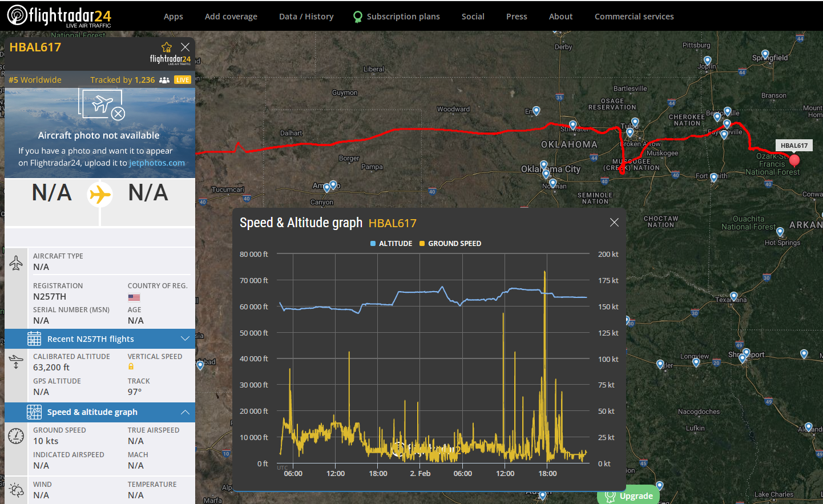Viewport: 823px width, 504px height.
Task: Collapse the Speed & altitude graph section
Action: (100, 412)
